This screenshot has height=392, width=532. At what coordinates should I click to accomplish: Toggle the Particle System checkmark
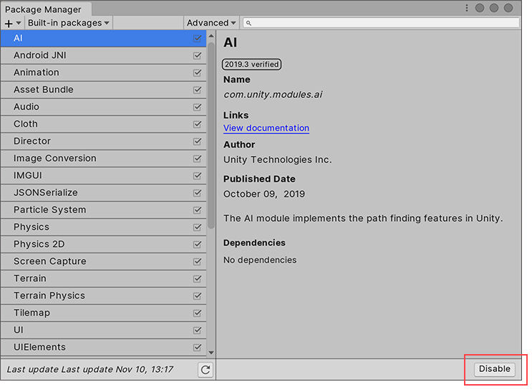[197, 210]
